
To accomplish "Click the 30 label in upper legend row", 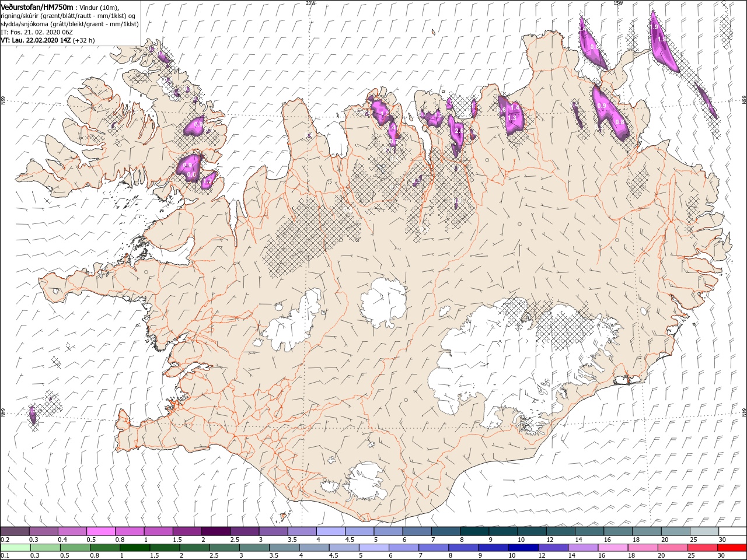I will click(722, 540).
